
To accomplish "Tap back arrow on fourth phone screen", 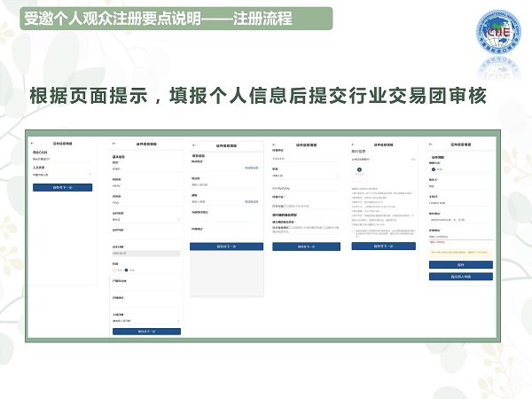I will [274, 143].
